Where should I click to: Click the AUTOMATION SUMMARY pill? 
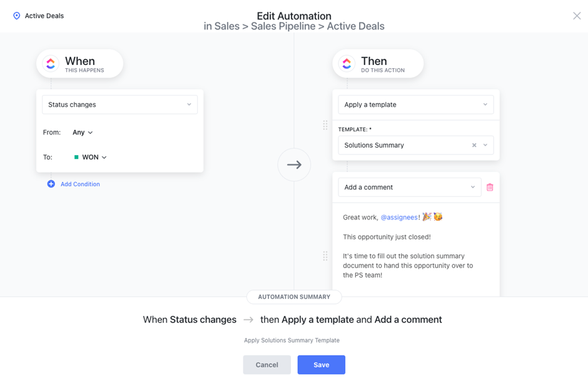click(x=294, y=297)
